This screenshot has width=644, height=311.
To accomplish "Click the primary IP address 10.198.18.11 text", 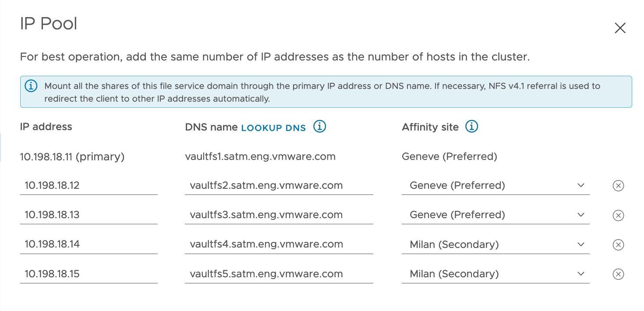I will (73, 156).
